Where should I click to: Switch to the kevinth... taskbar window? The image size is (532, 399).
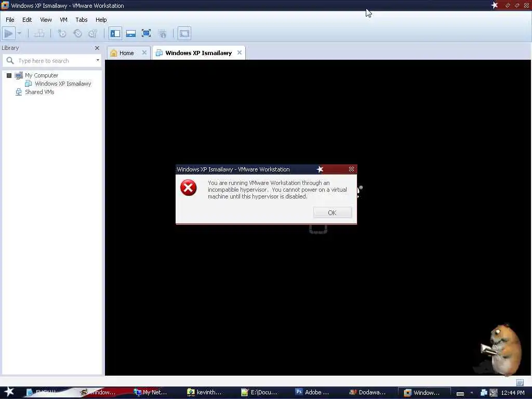click(x=205, y=392)
